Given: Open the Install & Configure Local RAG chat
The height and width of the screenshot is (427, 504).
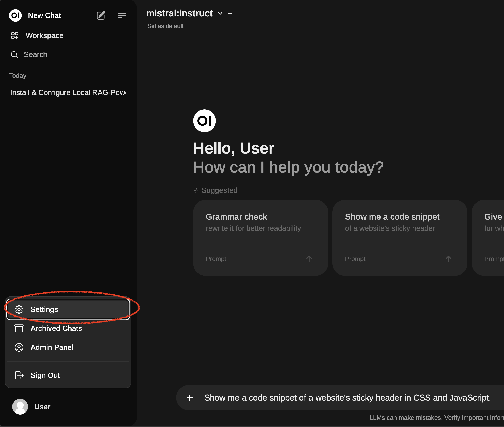Looking at the screenshot, I should click(x=68, y=92).
